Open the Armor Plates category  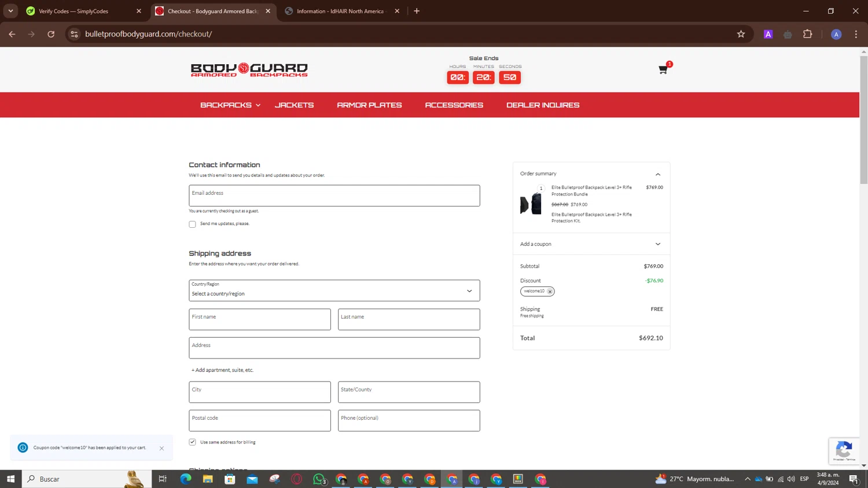[369, 105]
